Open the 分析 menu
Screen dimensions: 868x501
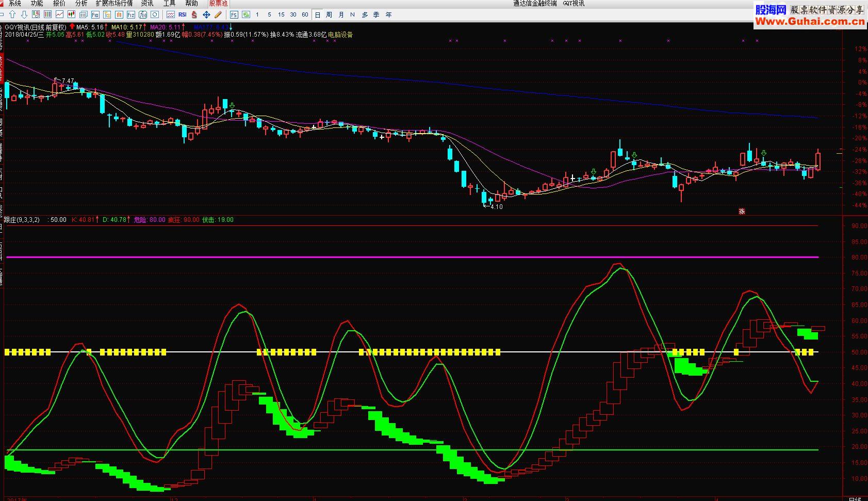(81, 4)
